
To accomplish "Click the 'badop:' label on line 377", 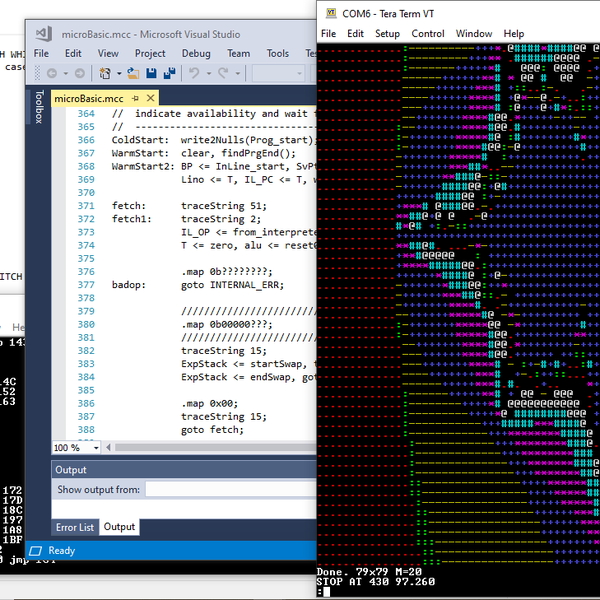I will [x=129, y=285].
